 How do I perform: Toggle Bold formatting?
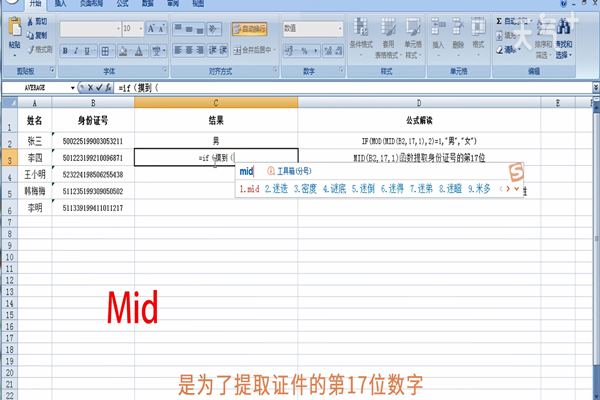tap(65, 51)
